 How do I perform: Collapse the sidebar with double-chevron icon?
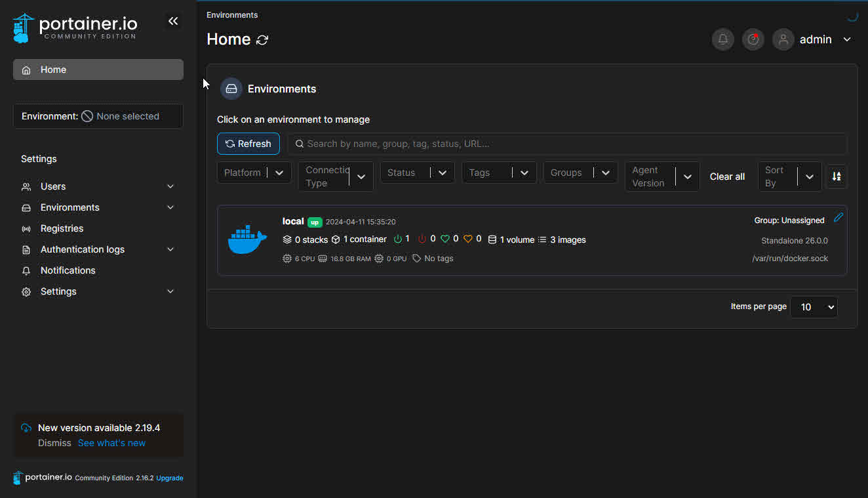[173, 21]
